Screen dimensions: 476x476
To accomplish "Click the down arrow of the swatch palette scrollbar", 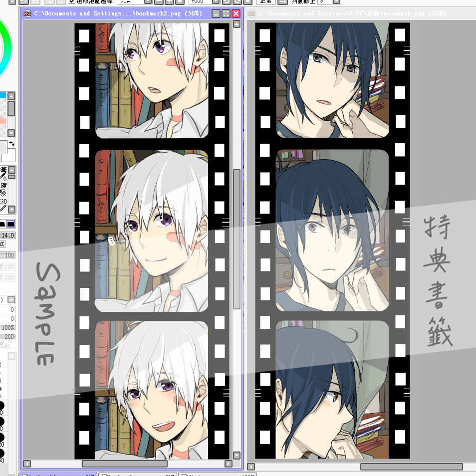I will pyautogui.click(x=11, y=133).
